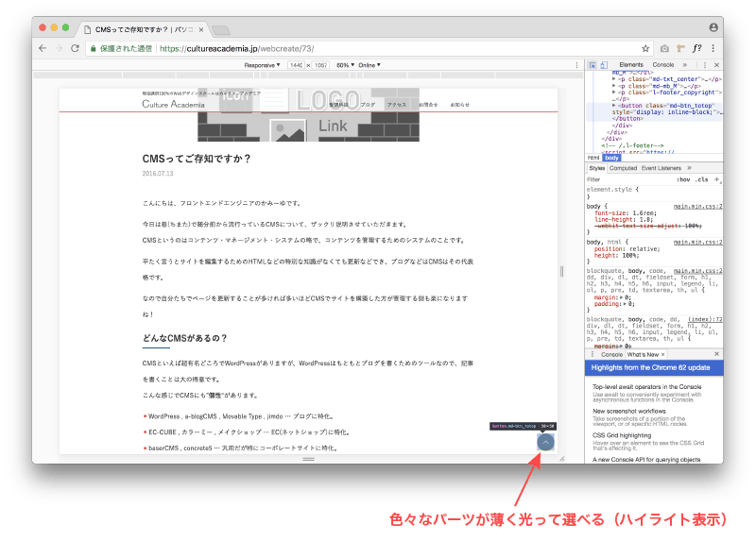Expand the button md-btn_totop node
Viewport: 756px width, 541px height.
click(615, 105)
